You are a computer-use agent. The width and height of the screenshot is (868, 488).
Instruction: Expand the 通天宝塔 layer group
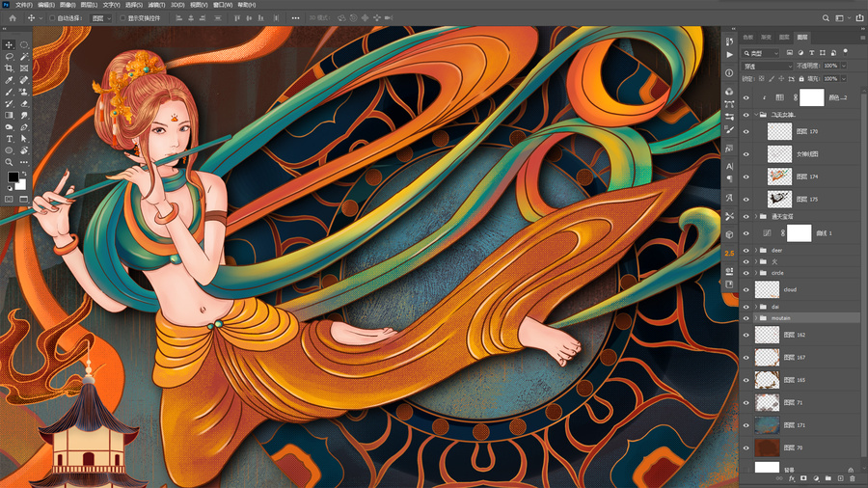755,216
